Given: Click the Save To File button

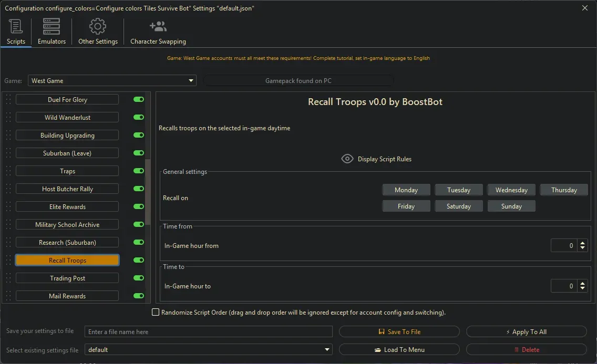Looking at the screenshot, I should pos(399,332).
